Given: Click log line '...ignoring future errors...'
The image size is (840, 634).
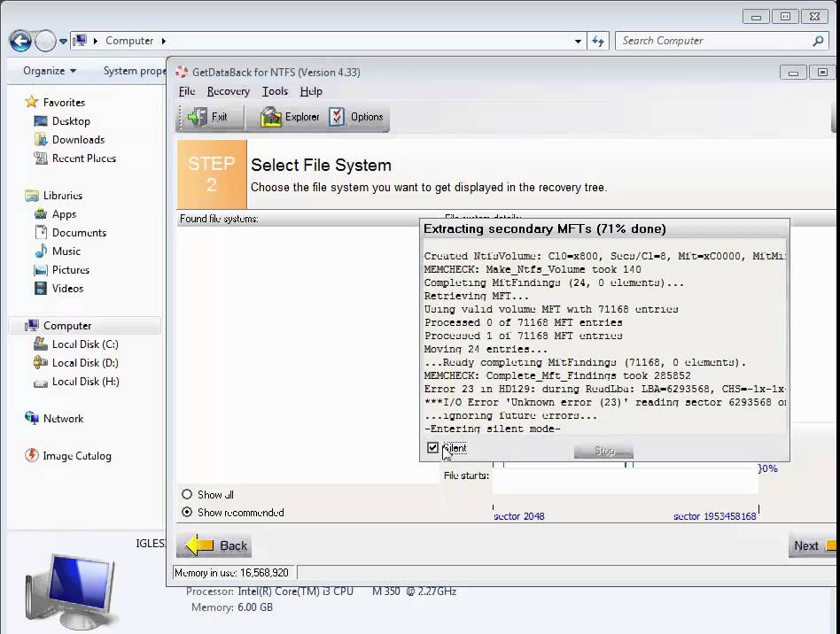Looking at the screenshot, I should coord(510,415).
